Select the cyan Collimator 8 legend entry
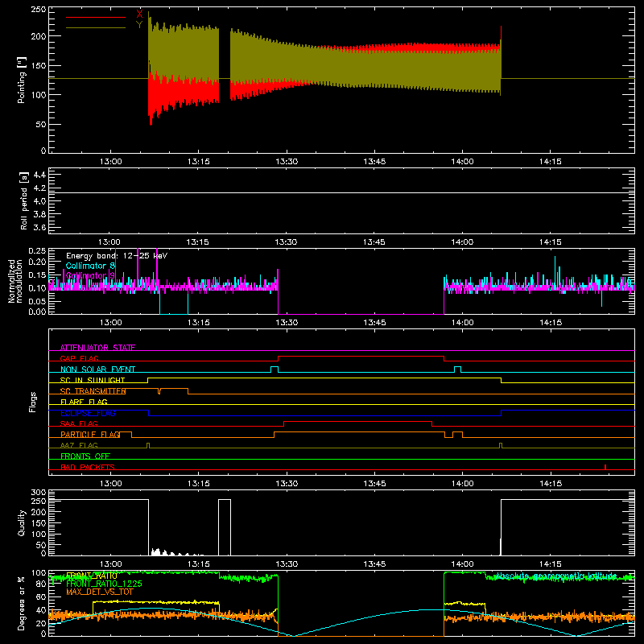This screenshot has width=644, height=644. tap(90, 266)
